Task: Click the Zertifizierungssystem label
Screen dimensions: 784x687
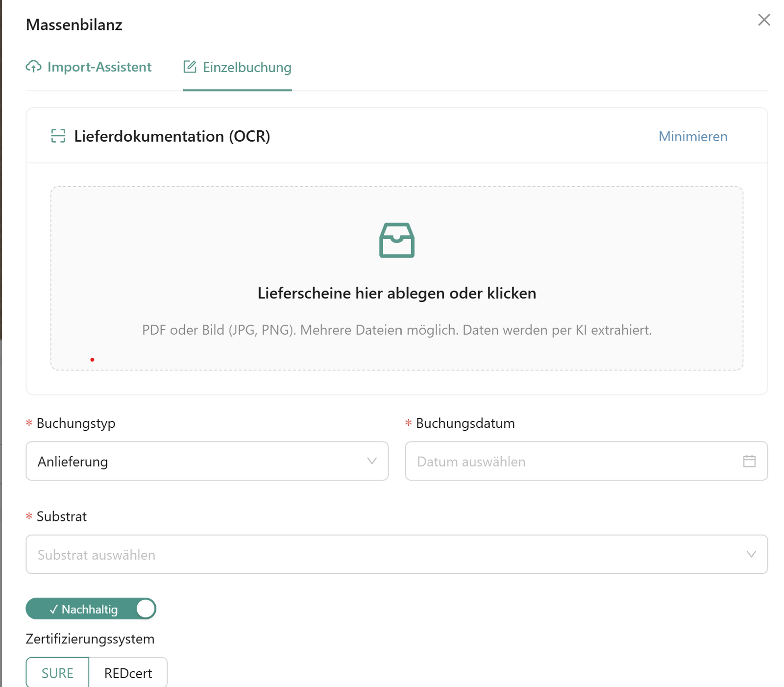Action: click(90, 639)
